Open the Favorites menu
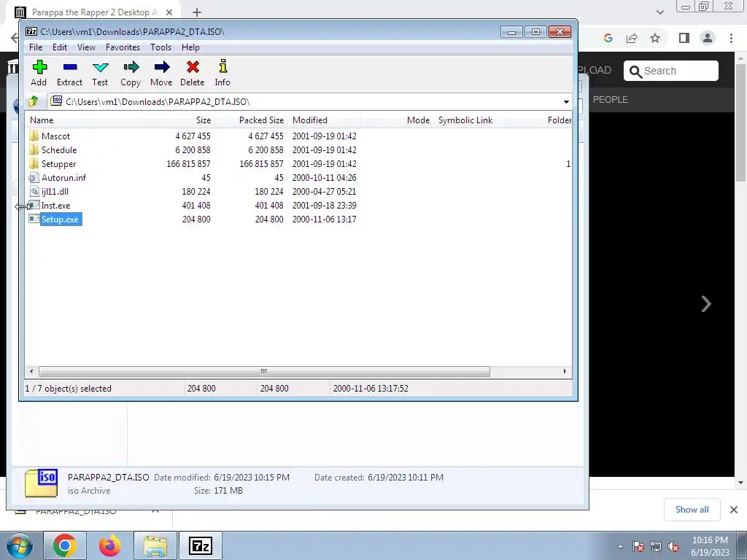This screenshot has height=560, width=747. [x=123, y=47]
